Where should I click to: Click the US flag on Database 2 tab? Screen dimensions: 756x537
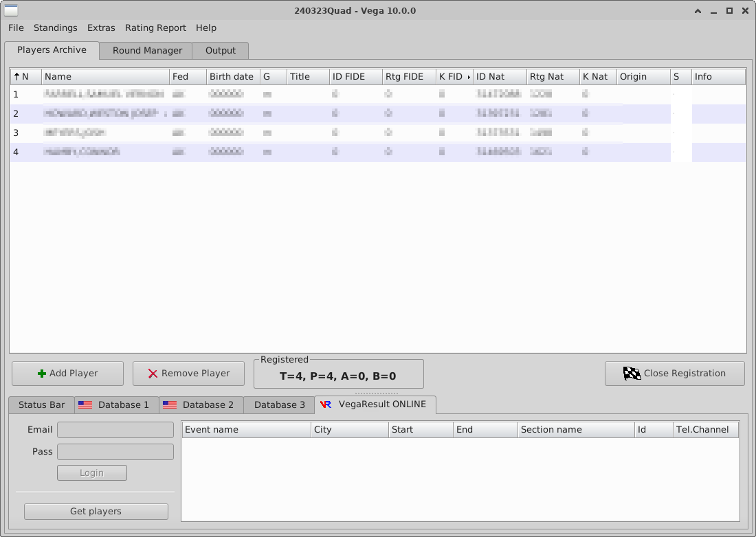point(170,405)
